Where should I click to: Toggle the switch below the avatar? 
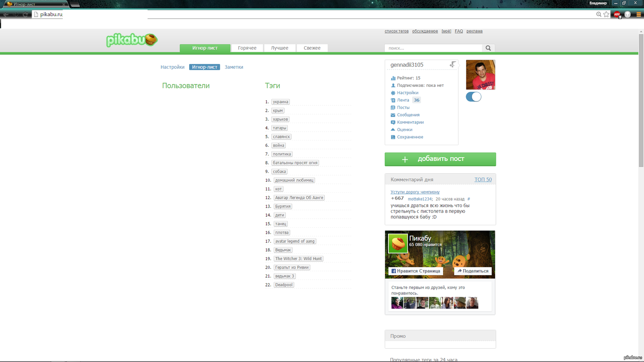click(473, 97)
